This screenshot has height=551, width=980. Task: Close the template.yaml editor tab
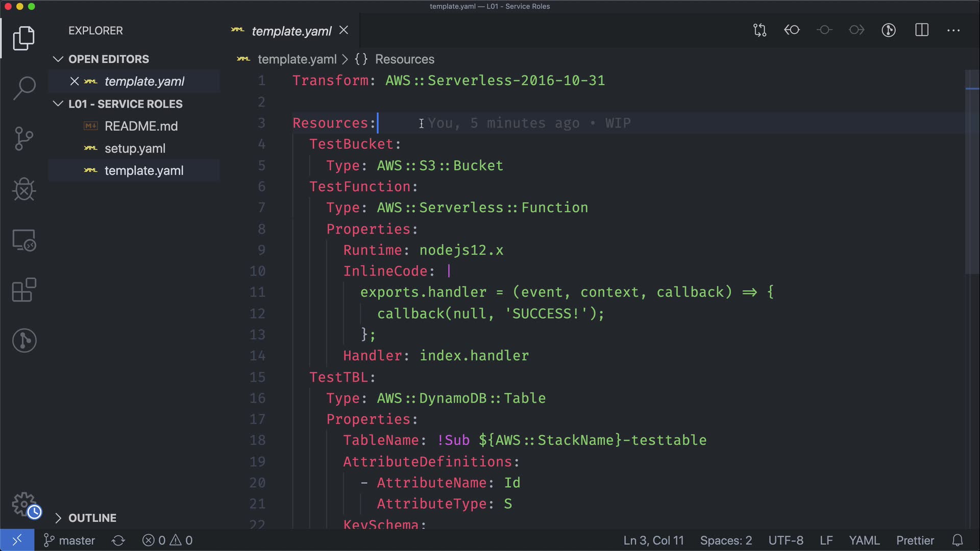tap(344, 31)
